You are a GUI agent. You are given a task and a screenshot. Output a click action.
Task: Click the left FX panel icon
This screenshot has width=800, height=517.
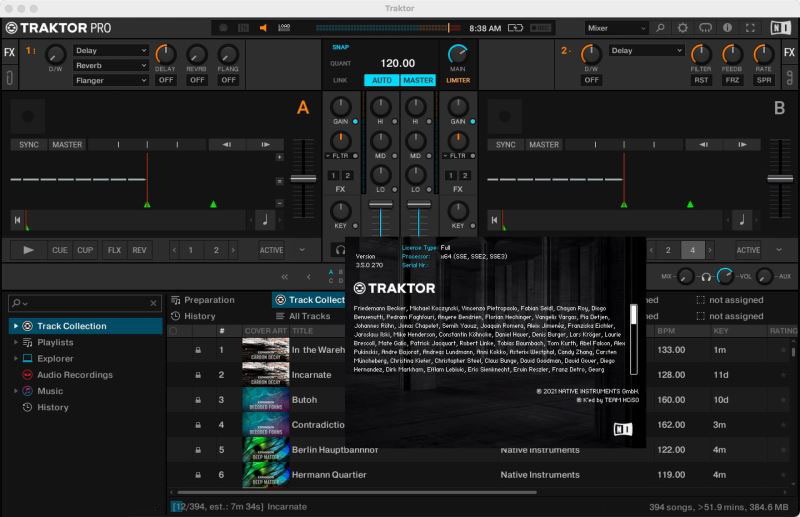pos(10,52)
